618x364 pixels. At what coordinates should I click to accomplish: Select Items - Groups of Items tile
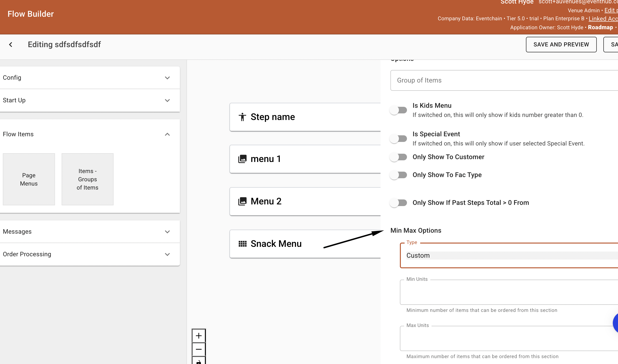click(87, 179)
